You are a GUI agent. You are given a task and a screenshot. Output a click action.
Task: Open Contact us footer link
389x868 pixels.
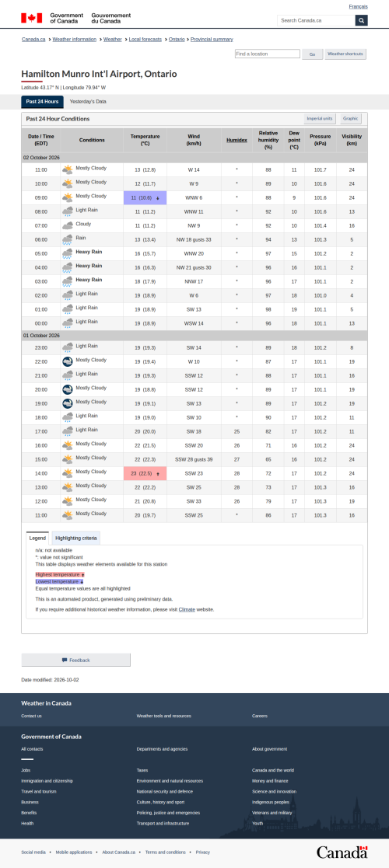[32, 716]
